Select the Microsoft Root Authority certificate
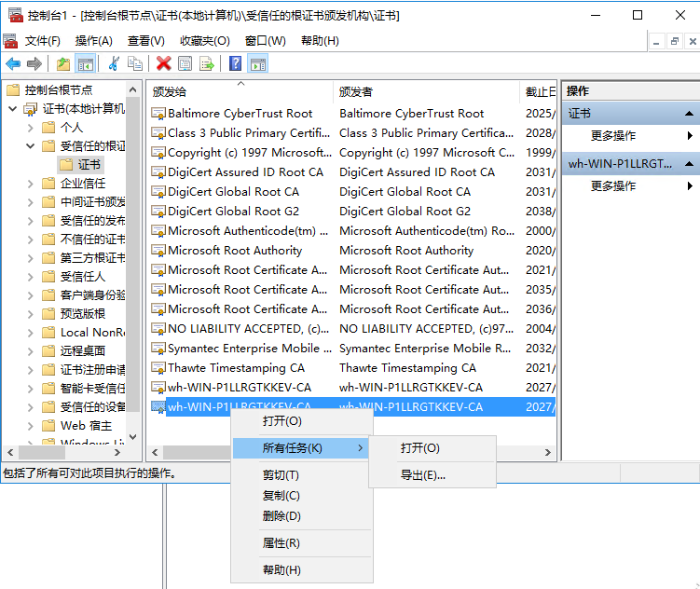700x589 pixels. pos(235,251)
